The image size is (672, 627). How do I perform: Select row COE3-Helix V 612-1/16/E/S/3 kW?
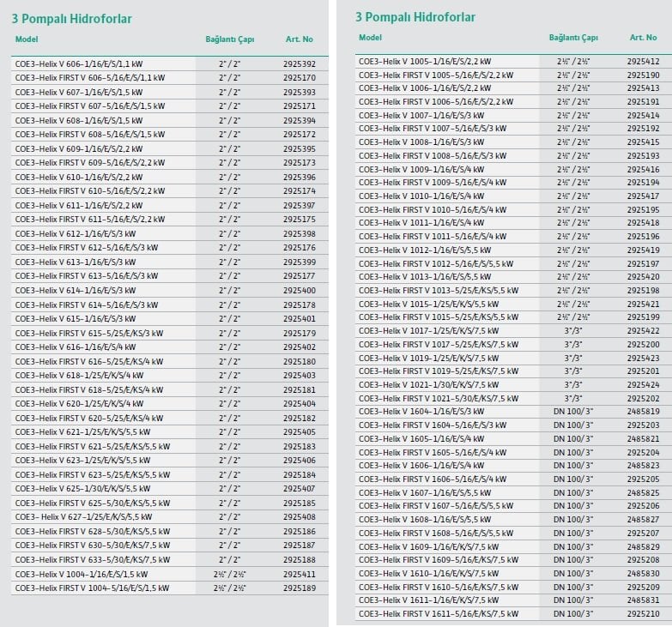tap(170, 233)
